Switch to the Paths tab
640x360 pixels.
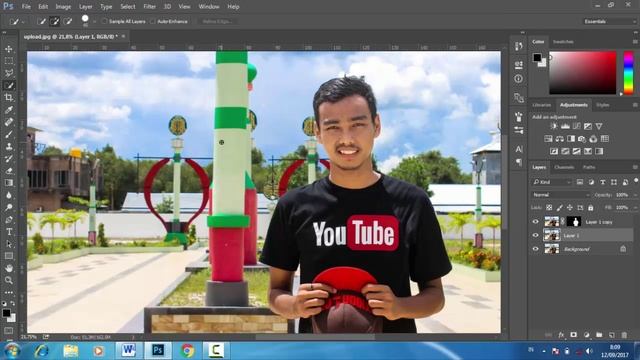pos(589,167)
